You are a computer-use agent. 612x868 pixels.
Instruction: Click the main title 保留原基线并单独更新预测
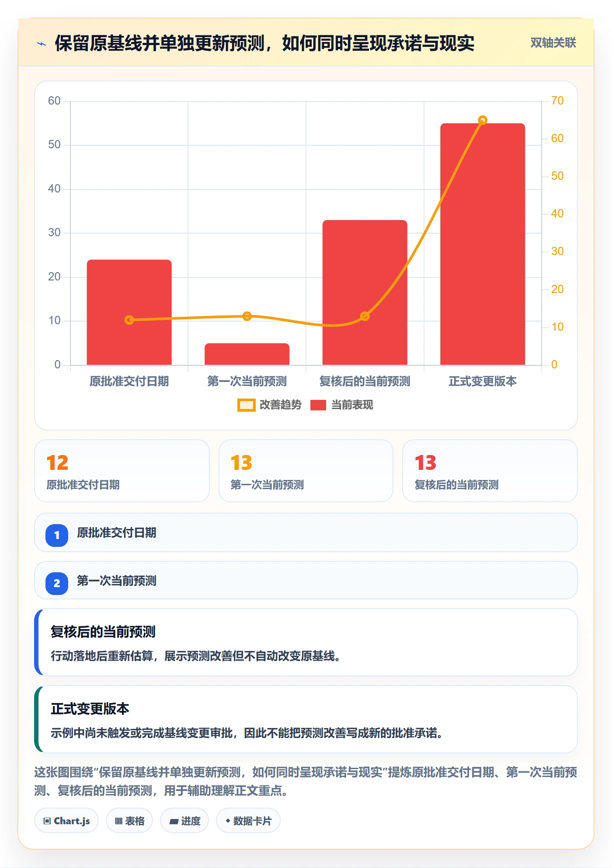point(264,43)
